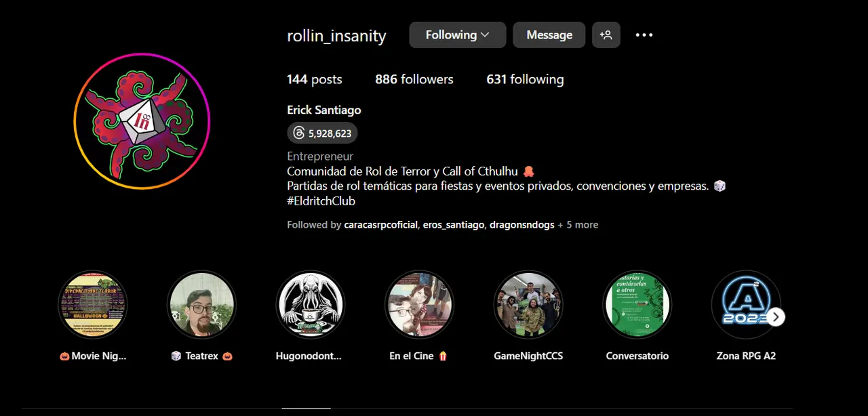Open the 631 following list
868x416 pixels.
[x=525, y=79]
